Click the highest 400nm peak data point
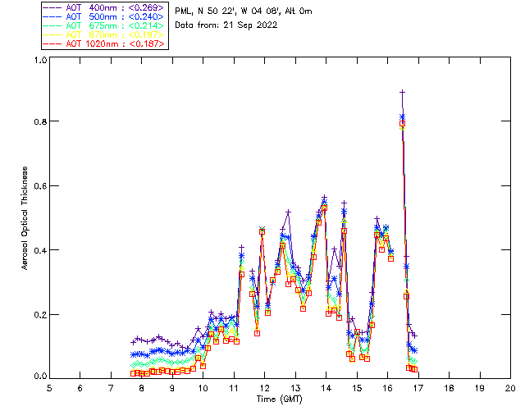 click(x=403, y=92)
